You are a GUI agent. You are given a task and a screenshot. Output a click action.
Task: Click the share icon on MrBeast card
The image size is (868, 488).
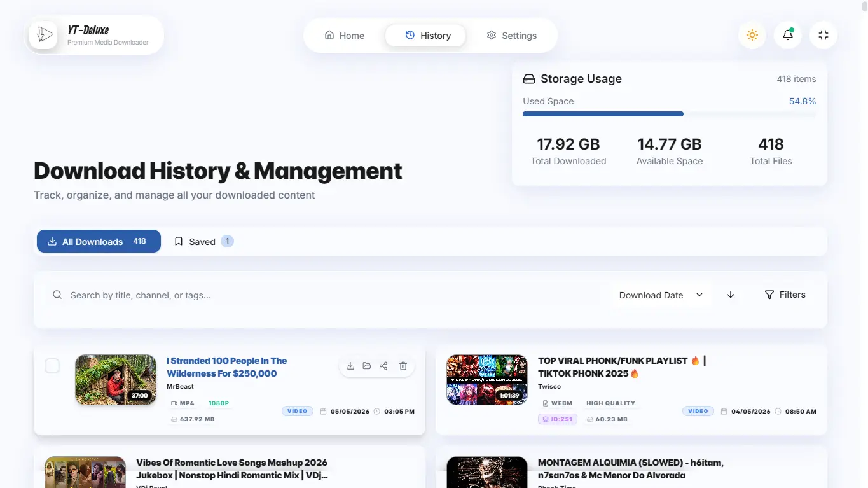383,366
